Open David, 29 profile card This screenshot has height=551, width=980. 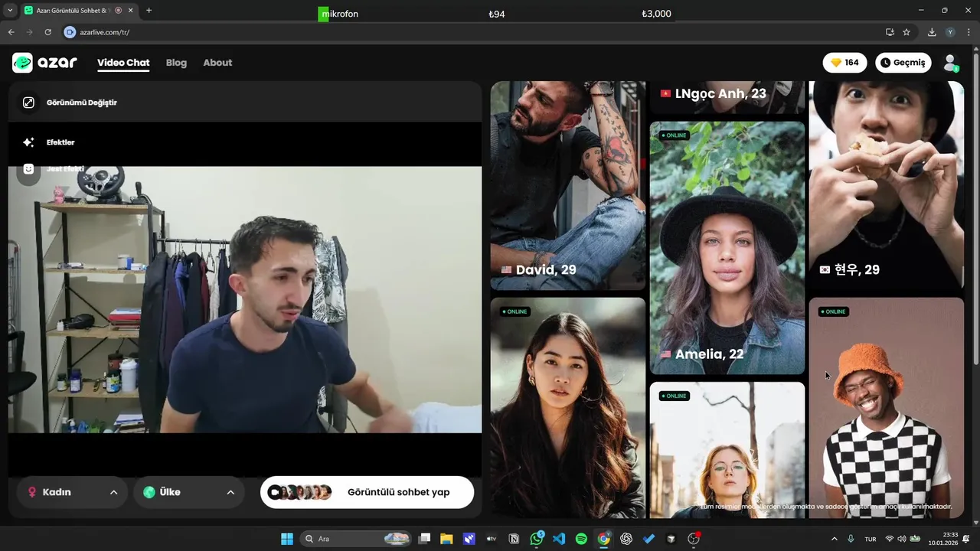[x=567, y=185]
